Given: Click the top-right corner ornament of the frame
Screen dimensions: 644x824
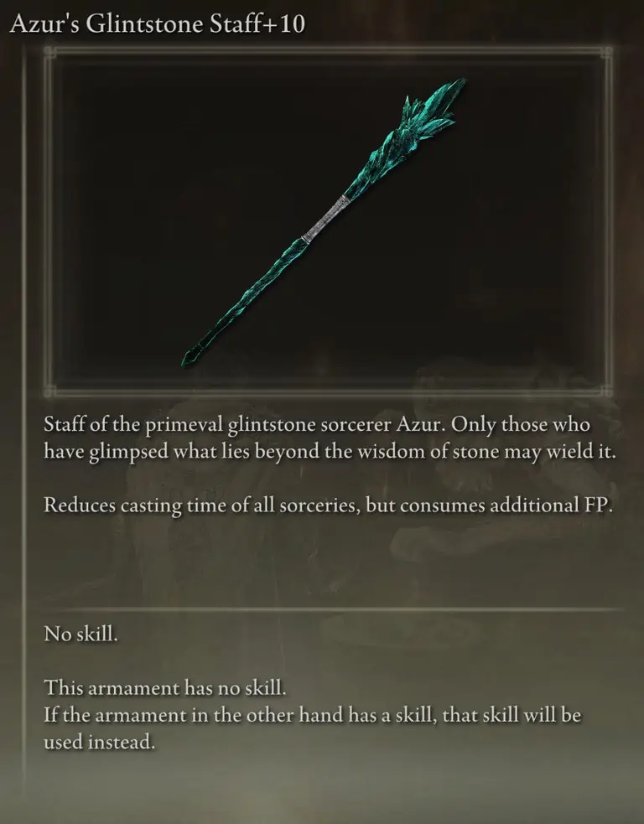Looking at the screenshot, I should pos(606,53).
